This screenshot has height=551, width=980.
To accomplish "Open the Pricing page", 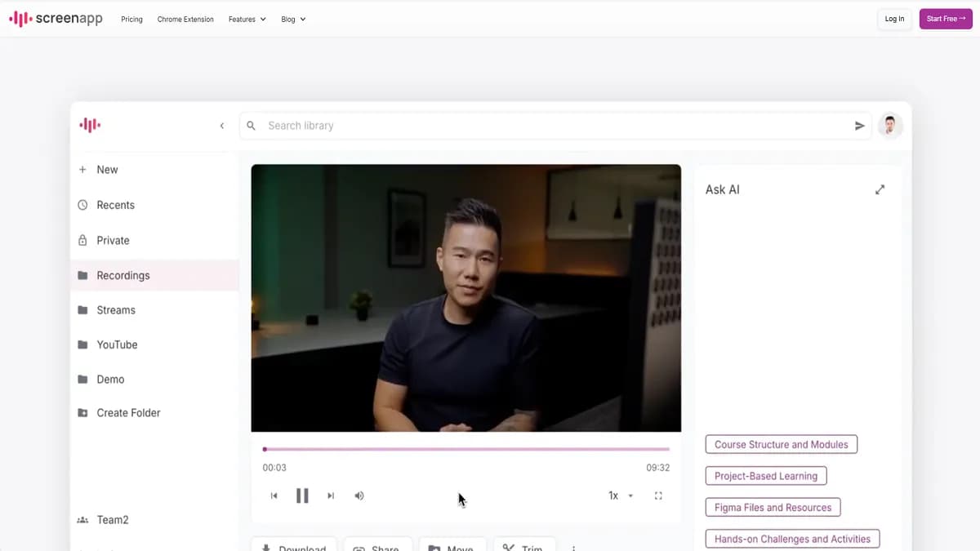I will [x=131, y=19].
